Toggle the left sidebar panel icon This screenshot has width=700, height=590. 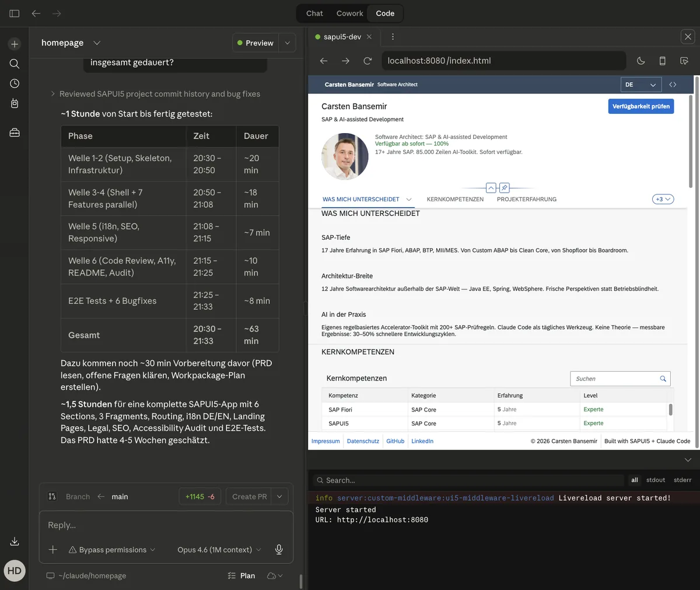tap(15, 13)
